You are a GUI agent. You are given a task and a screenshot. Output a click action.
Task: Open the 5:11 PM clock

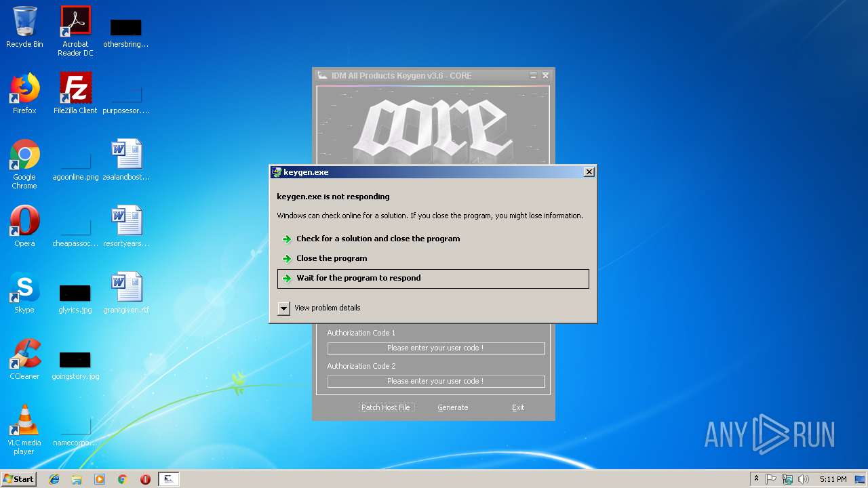pos(833,479)
